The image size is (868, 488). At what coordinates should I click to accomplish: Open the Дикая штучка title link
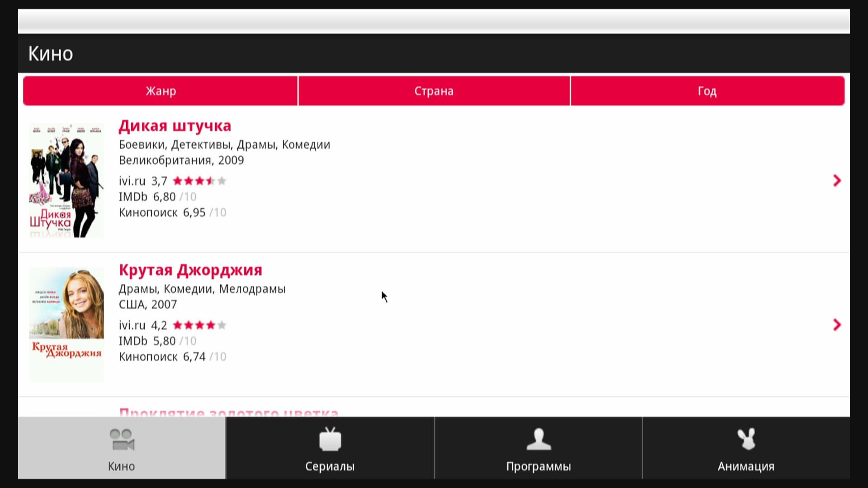pos(175,126)
